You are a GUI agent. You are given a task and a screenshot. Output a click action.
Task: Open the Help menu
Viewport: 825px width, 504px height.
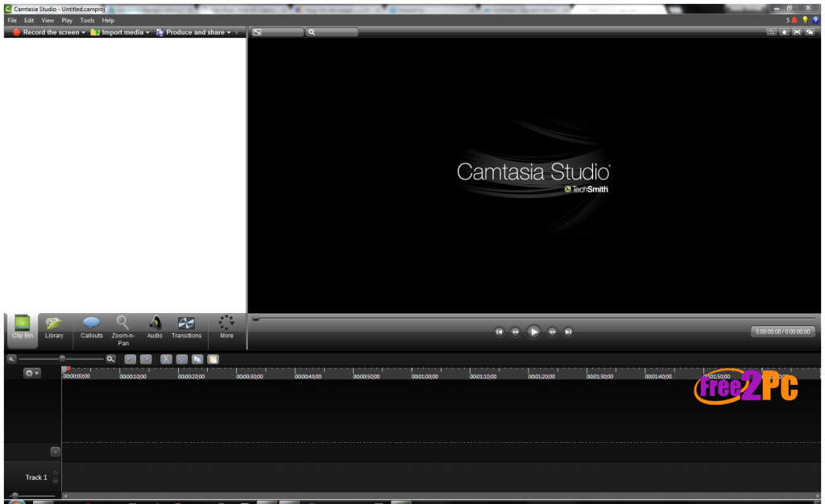108,20
